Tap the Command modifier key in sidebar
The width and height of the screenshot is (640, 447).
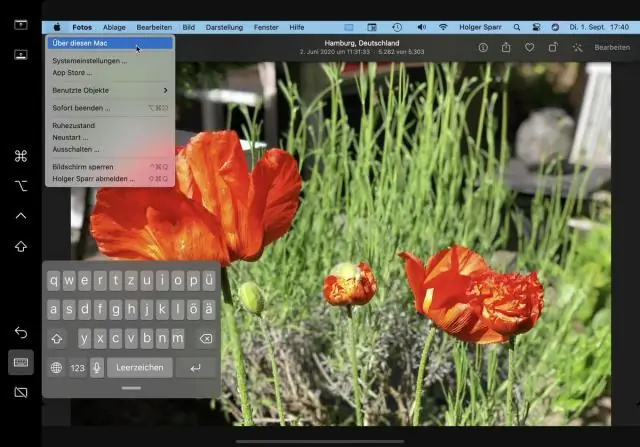point(21,156)
